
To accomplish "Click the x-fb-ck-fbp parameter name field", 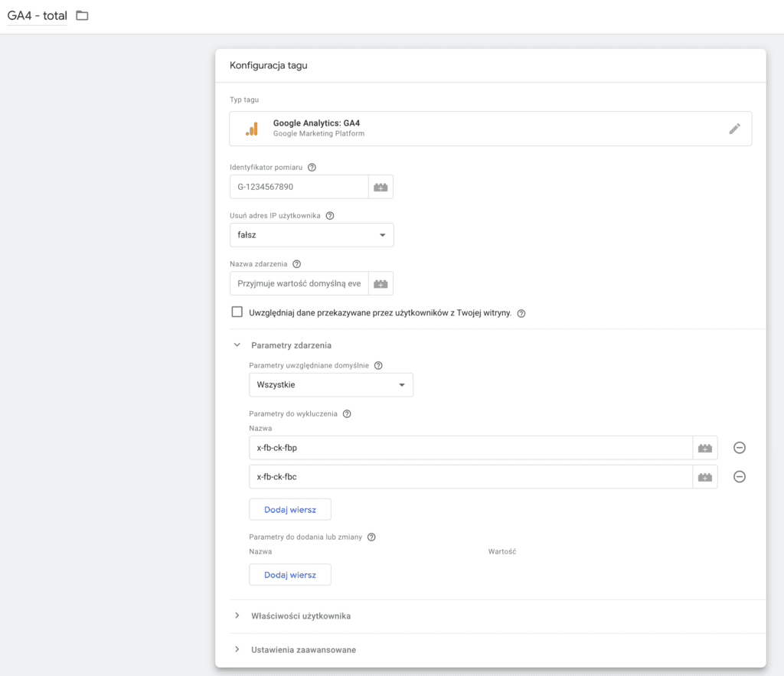I will tap(471, 448).
